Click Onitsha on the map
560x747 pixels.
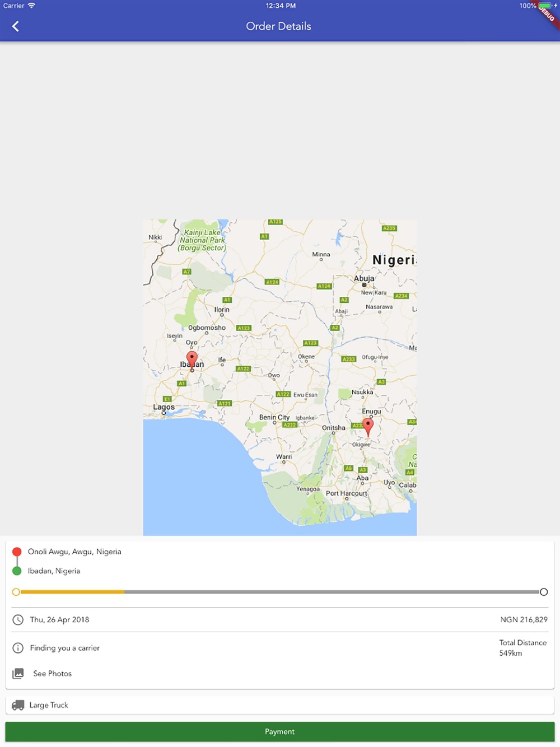(x=334, y=428)
